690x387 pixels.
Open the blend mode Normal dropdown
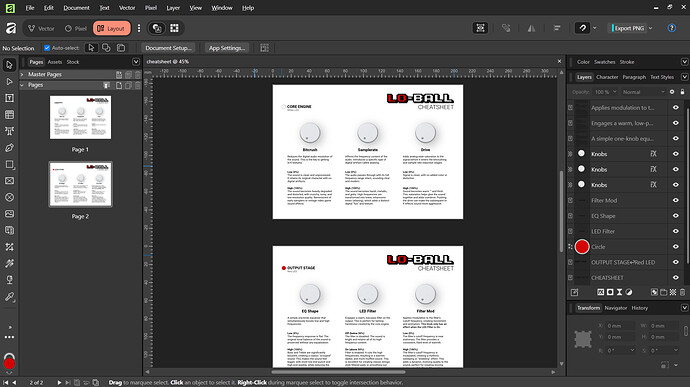pyautogui.click(x=643, y=92)
